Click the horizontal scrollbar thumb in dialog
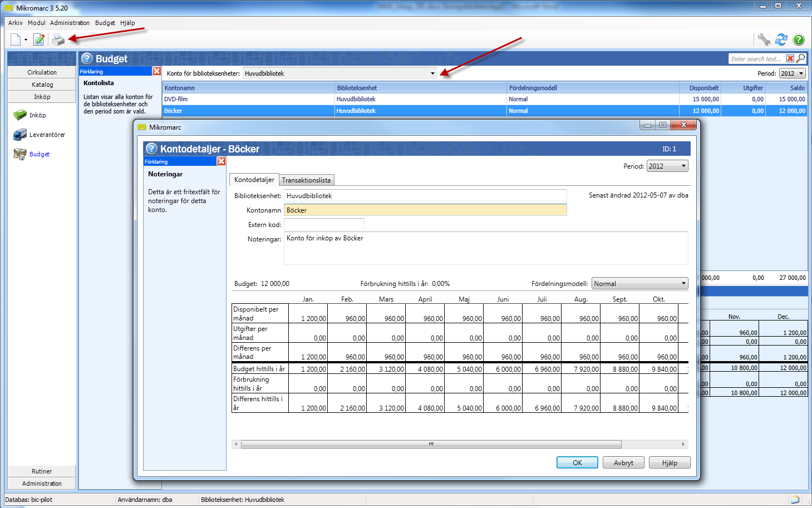This screenshot has width=812, height=508. coord(431,444)
